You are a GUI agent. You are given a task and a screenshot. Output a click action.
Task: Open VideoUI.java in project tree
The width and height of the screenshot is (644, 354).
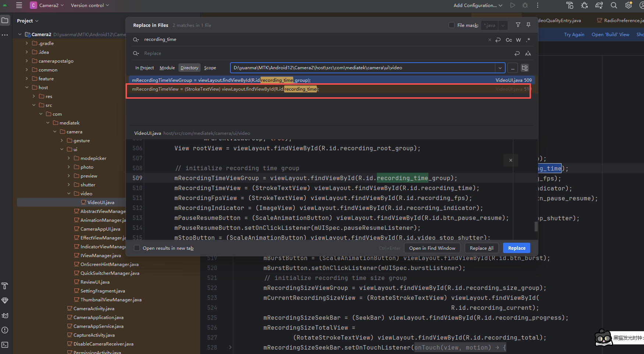pos(100,202)
